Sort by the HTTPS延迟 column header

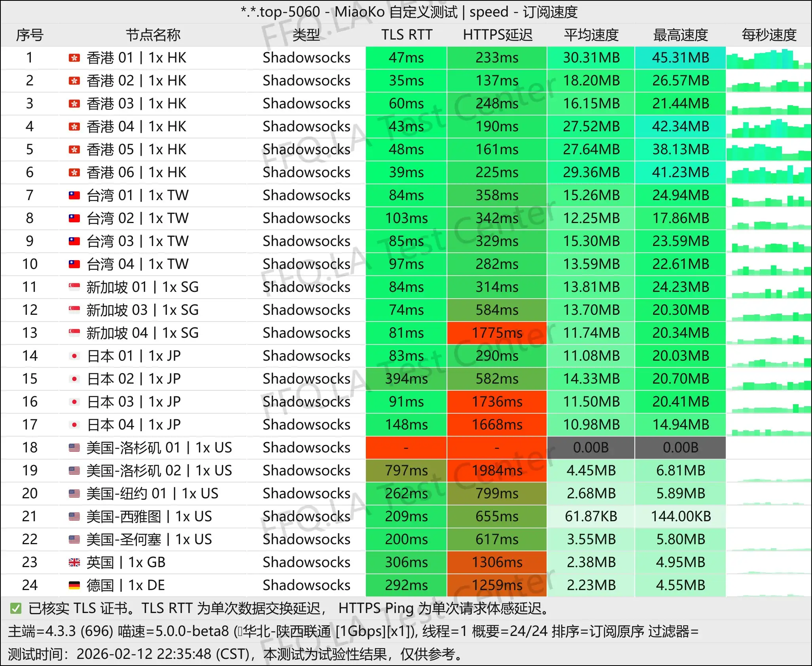pyautogui.click(x=497, y=35)
